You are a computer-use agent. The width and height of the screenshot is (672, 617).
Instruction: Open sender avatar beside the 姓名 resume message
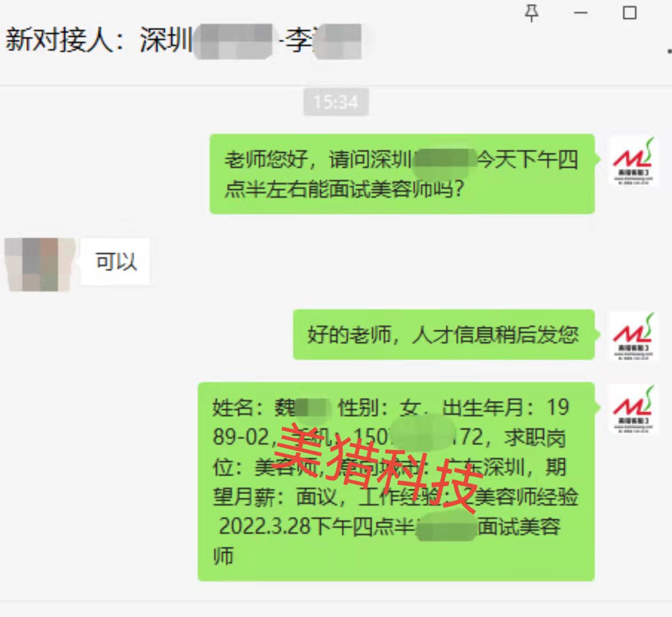(633, 409)
